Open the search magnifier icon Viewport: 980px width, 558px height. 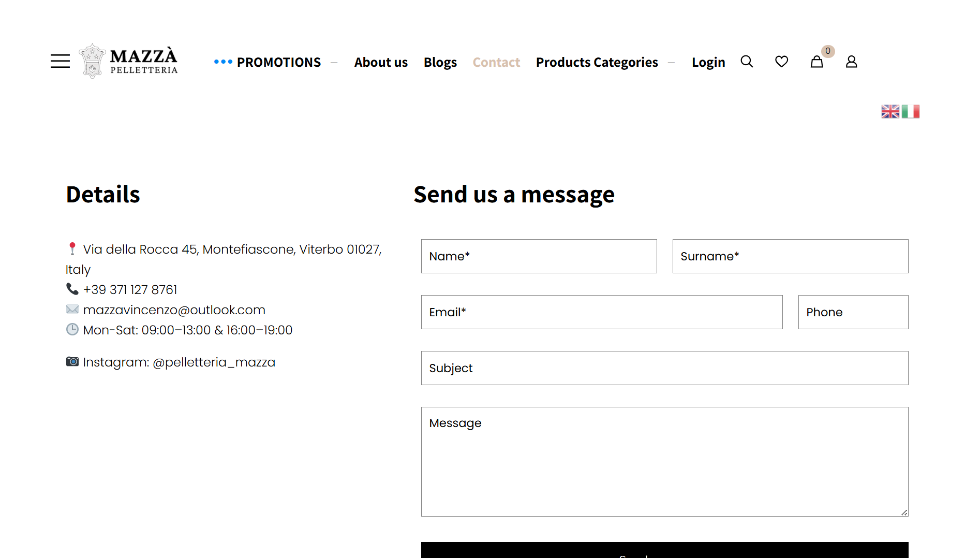tap(747, 62)
